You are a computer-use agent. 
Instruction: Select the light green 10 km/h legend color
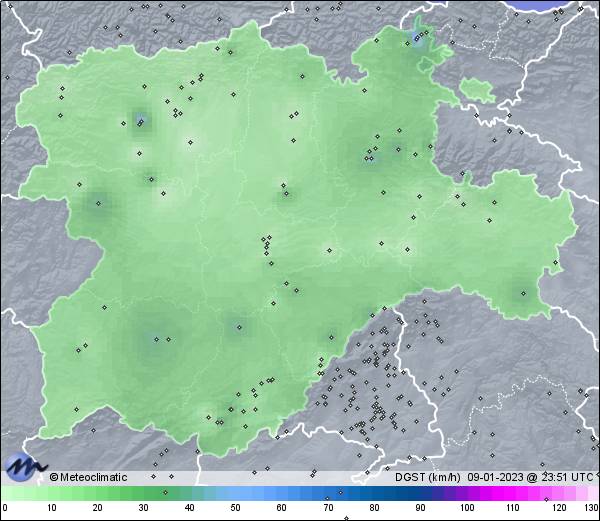click(x=52, y=493)
